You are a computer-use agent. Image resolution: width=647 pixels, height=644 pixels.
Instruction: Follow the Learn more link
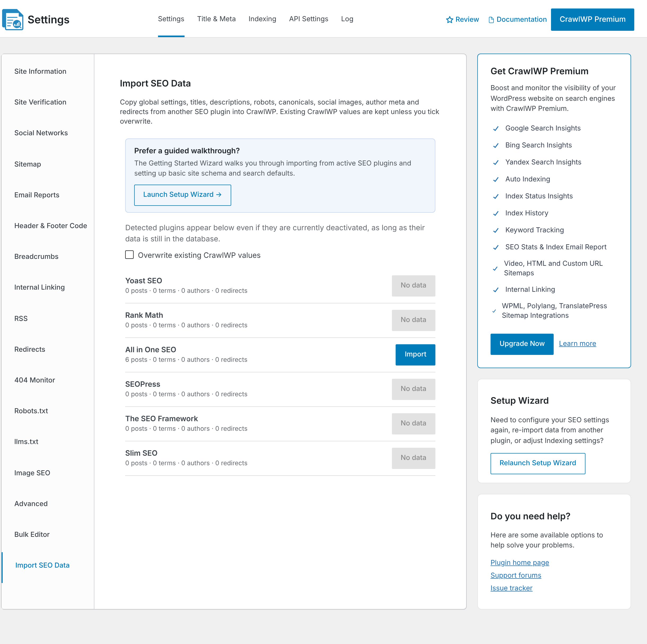click(x=577, y=343)
